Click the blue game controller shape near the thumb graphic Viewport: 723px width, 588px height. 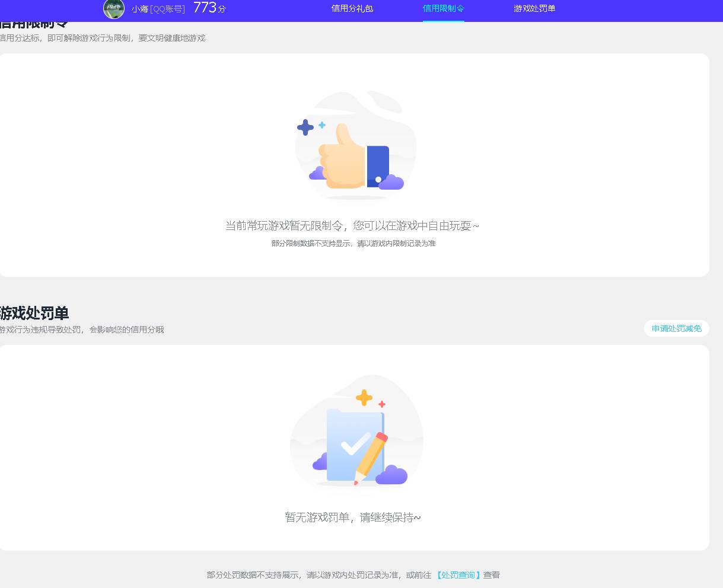(x=378, y=163)
